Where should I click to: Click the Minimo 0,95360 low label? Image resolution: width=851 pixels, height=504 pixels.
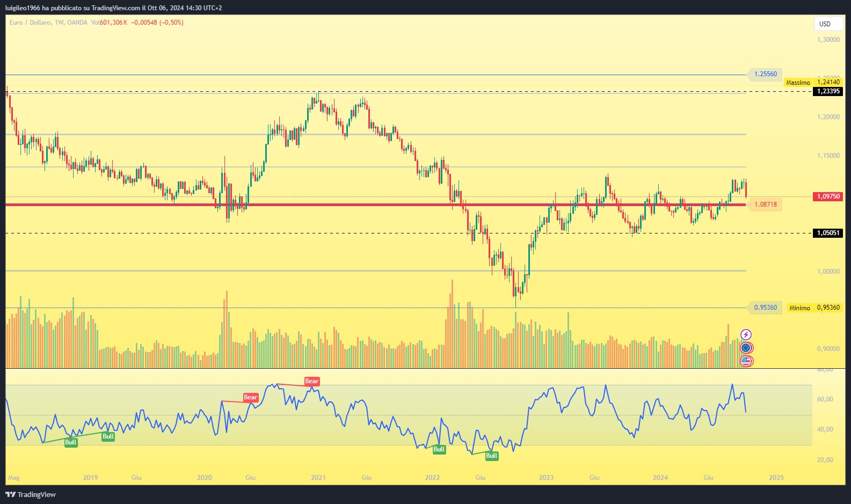point(814,308)
